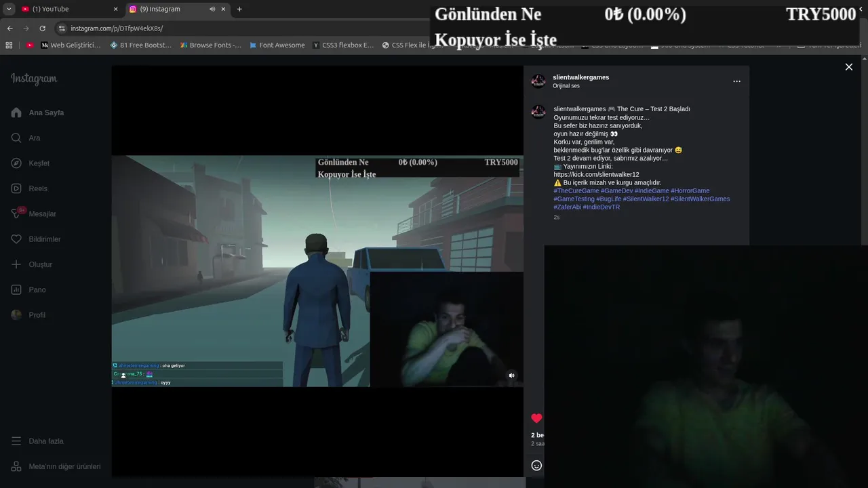Open hashtag #IndieGame

coord(652,190)
